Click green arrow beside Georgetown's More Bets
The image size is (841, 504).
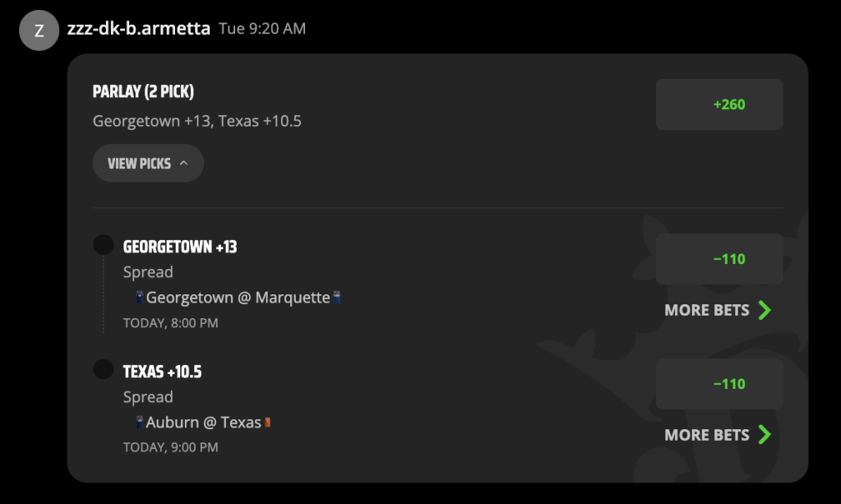pos(765,310)
